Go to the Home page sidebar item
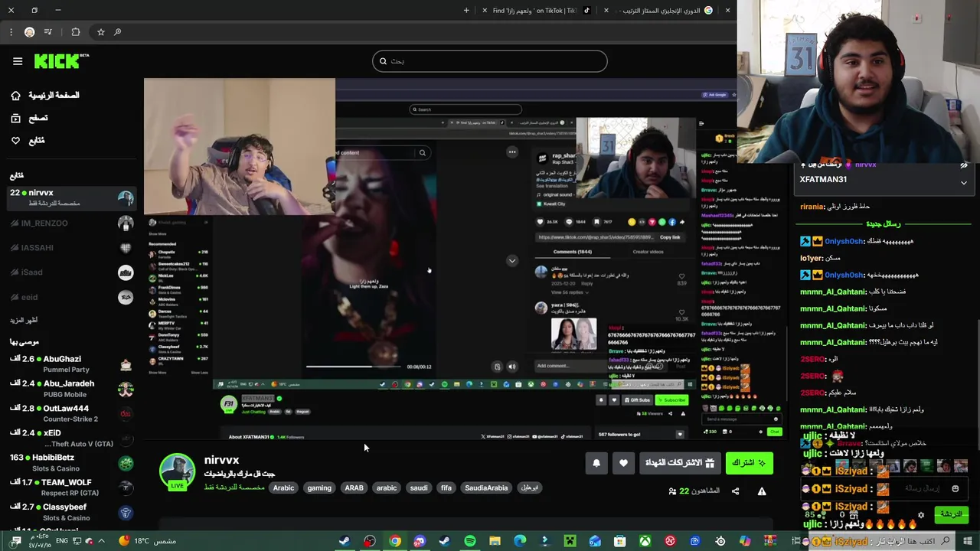The image size is (980, 551). coord(44,96)
